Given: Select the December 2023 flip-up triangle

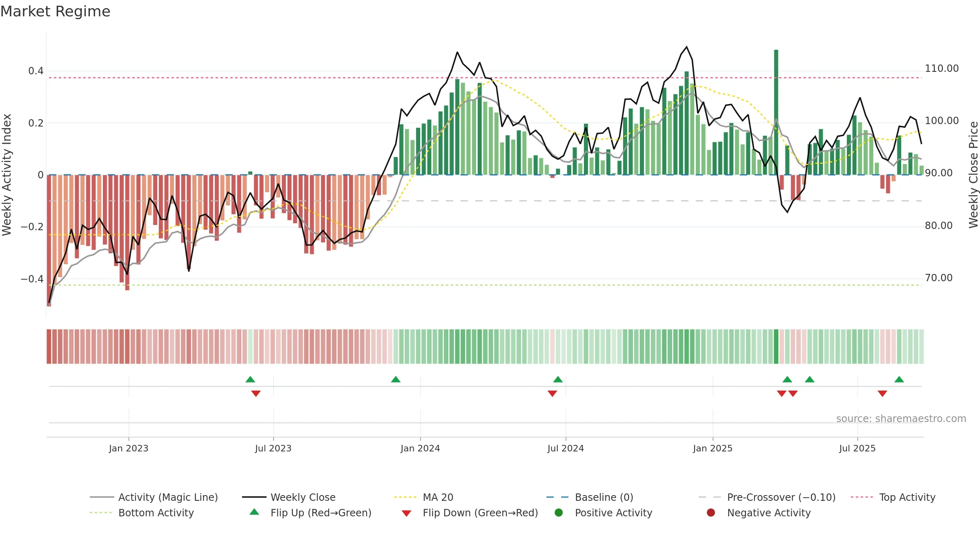Looking at the screenshot, I should pos(396,380).
